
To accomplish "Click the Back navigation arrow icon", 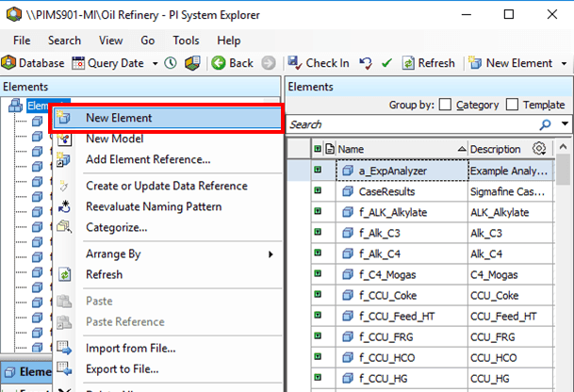I will [218, 63].
